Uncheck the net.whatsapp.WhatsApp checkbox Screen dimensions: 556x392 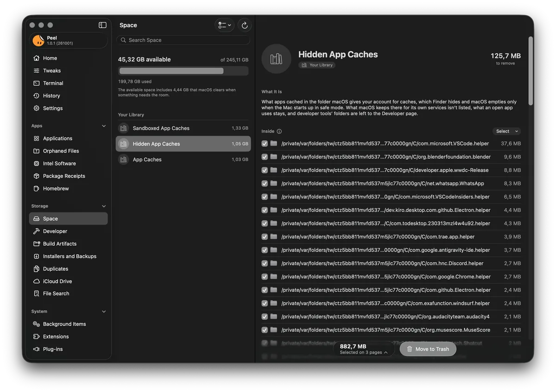[265, 183]
